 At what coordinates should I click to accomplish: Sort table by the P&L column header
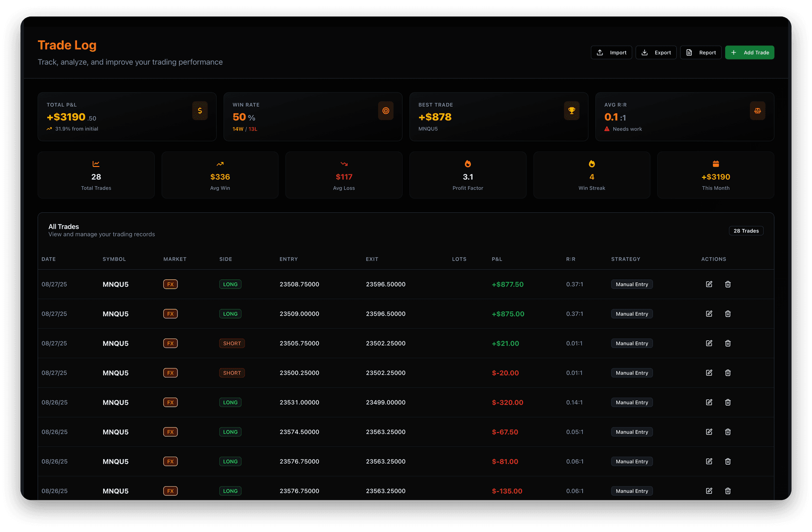click(x=497, y=259)
